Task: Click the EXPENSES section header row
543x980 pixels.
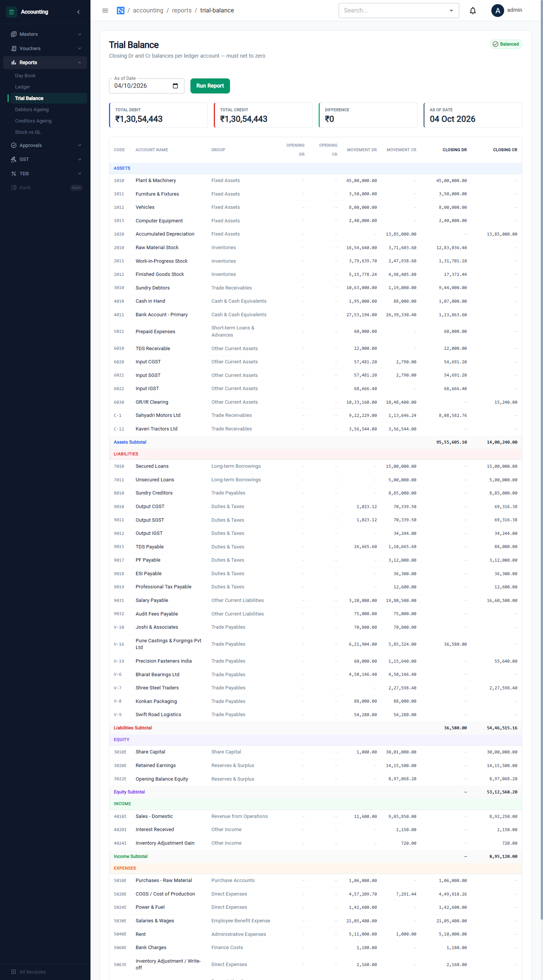Action: coord(315,868)
